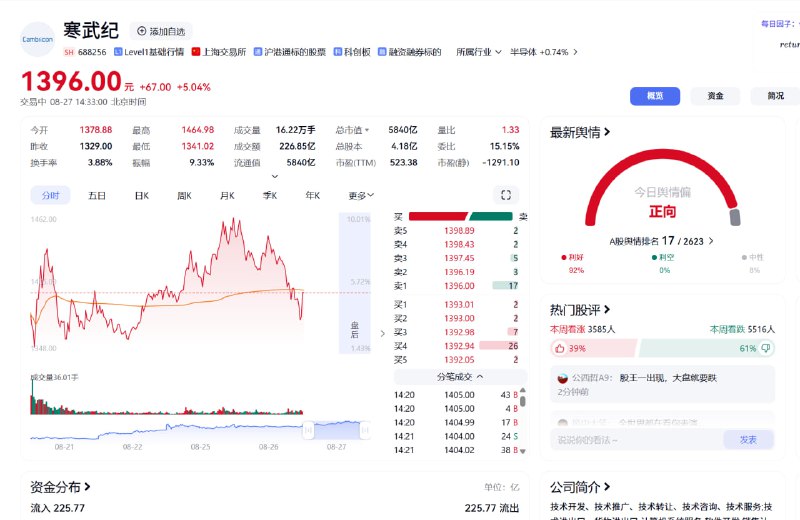Open 半导体 +0.74% industry link
Screen dimensions: 800x520
(x=544, y=52)
